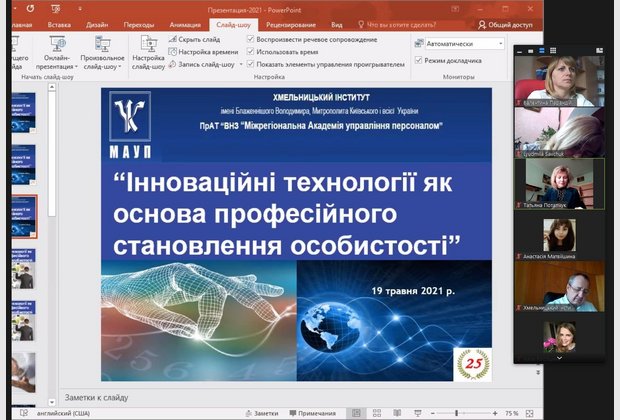This screenshot has width=620, height=420.
Task: Start slideshow from quick access toolbar icon
Action: [55, 8]
